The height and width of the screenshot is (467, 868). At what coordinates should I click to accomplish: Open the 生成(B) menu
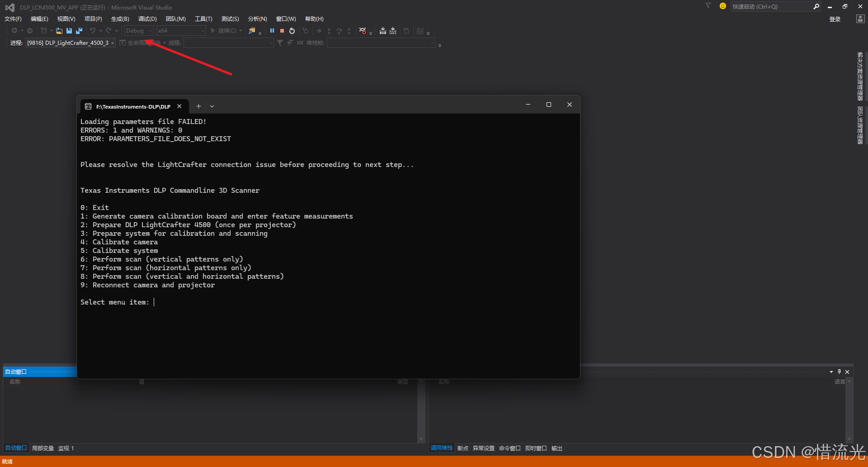click(120, 19)
